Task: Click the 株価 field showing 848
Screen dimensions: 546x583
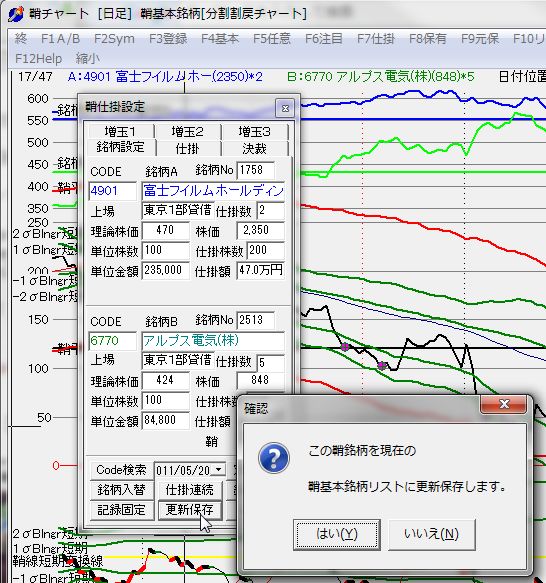Action: click(260, 380)
